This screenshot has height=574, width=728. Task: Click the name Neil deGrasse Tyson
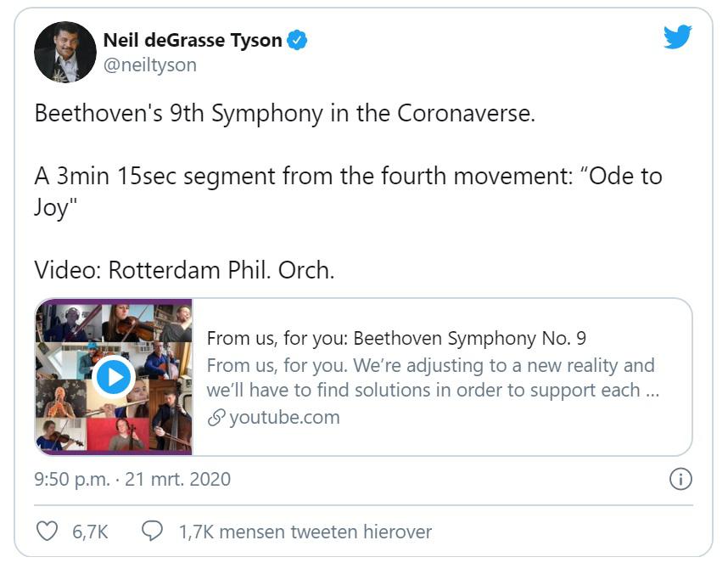click(x=193, y=38)
